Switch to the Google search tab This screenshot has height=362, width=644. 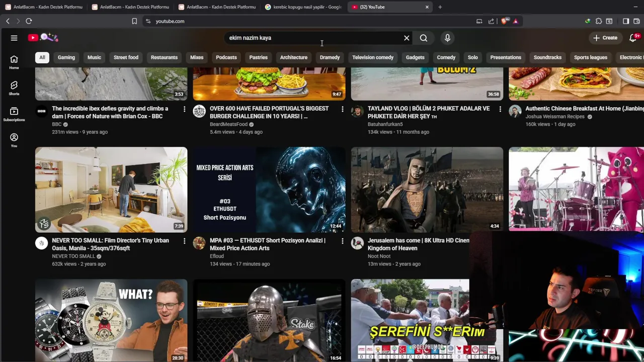click(303, 7)
